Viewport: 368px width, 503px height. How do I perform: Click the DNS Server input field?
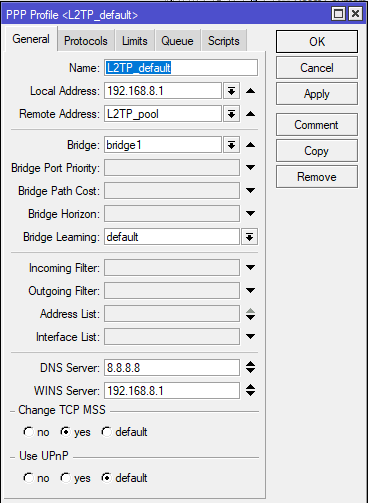tap(172, 367)
